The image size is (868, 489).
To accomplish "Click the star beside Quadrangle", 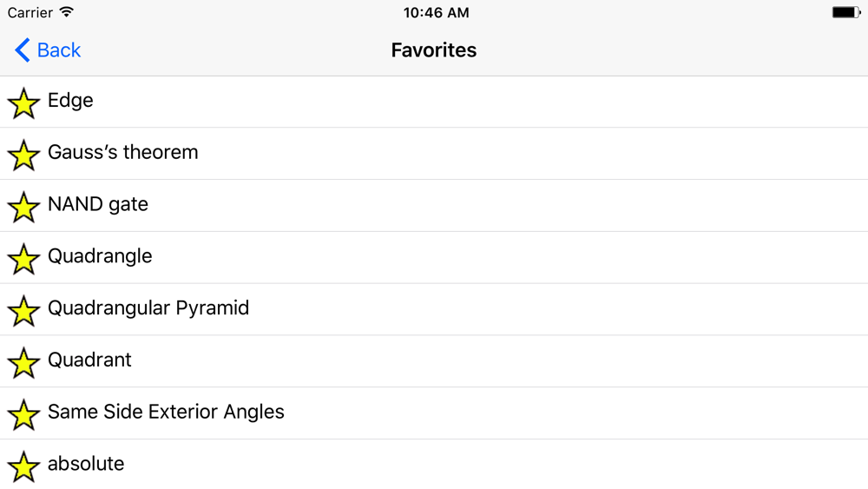I will click(x=23, y=259).
